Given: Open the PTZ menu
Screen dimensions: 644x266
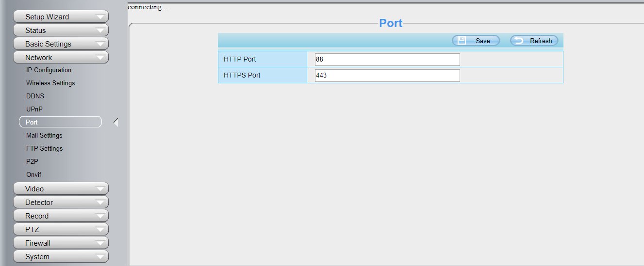Looking at the screenshot, I should pos(61,230).
